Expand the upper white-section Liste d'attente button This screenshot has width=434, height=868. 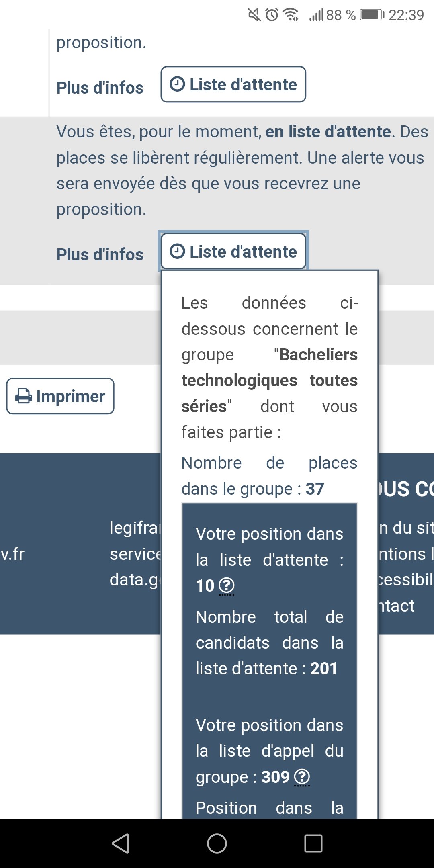(x=233, y=84)
